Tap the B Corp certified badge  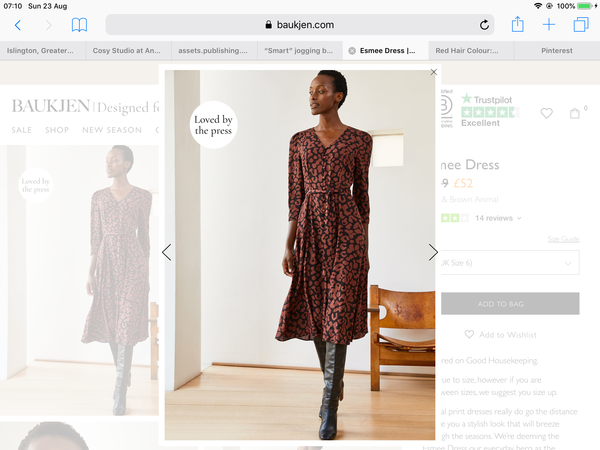coord(447,109)
